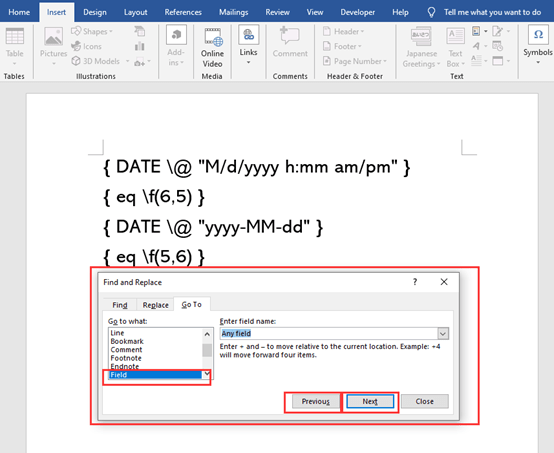Click the Japanese Greetings icon
554x453 pixels.
421,36
